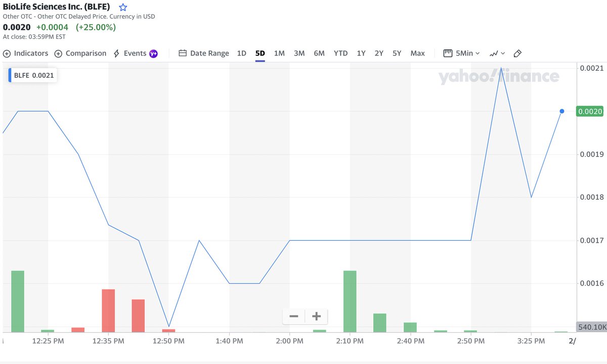Click the 2:10 PM axis label
The image size is (607, 364).
(x=350, y=341)
